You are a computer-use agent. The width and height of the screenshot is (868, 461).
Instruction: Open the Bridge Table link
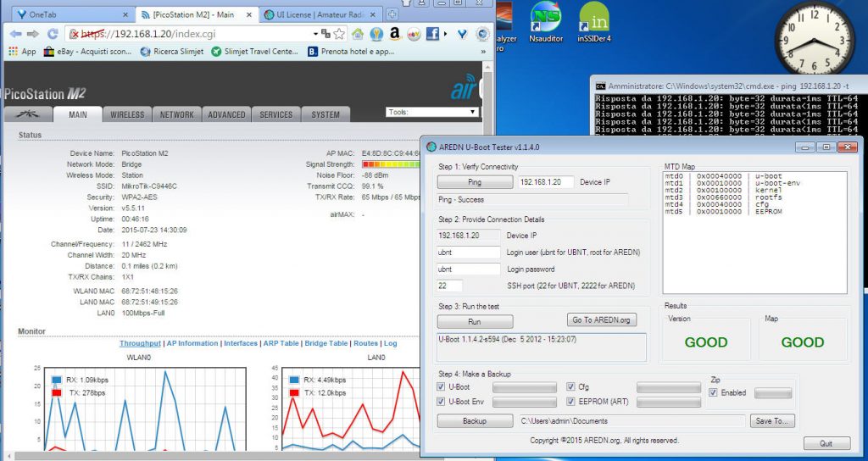tap(326, 343)
